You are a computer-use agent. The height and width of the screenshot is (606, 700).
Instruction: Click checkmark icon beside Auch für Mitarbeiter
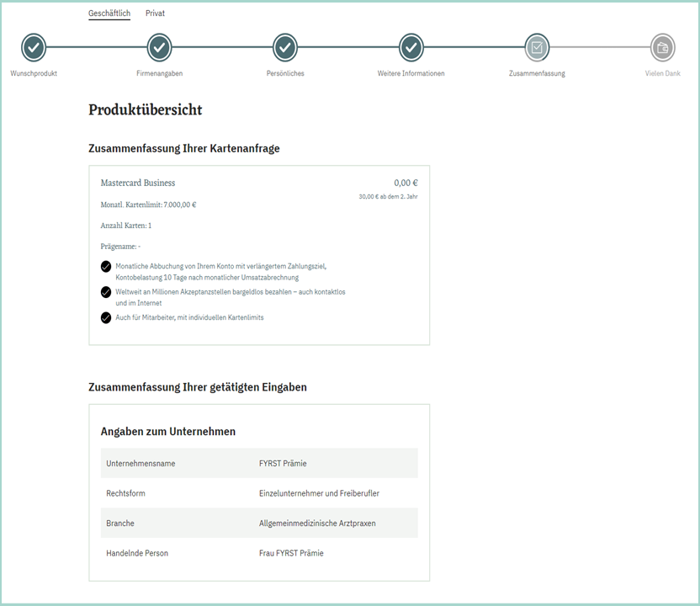[106, 317]
